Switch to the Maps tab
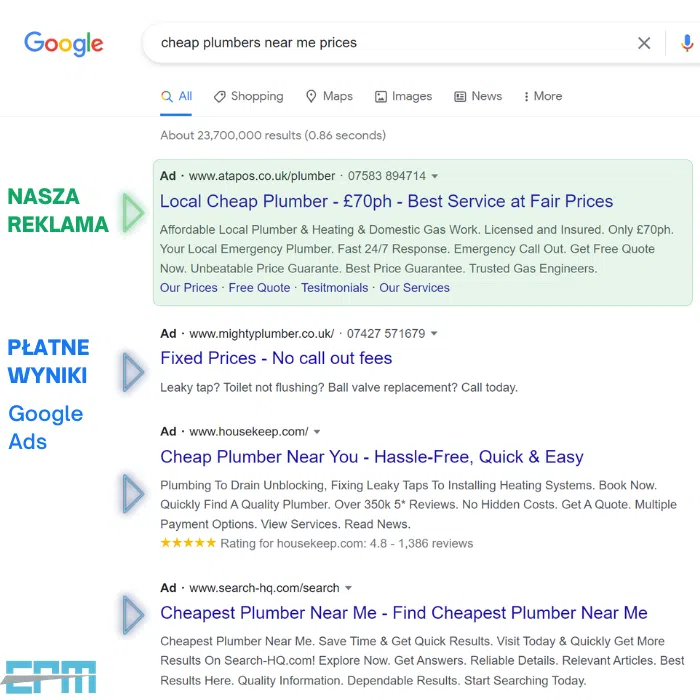 [x=329, y=96]
